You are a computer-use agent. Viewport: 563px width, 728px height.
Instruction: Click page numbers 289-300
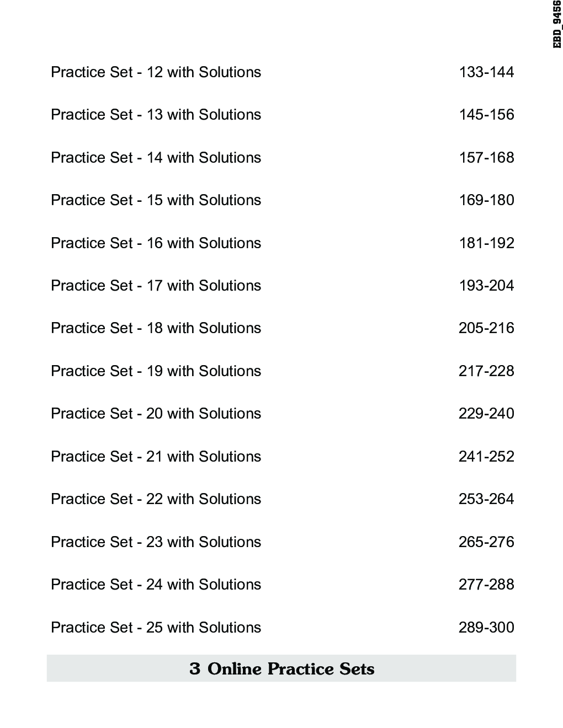point(486,628)
